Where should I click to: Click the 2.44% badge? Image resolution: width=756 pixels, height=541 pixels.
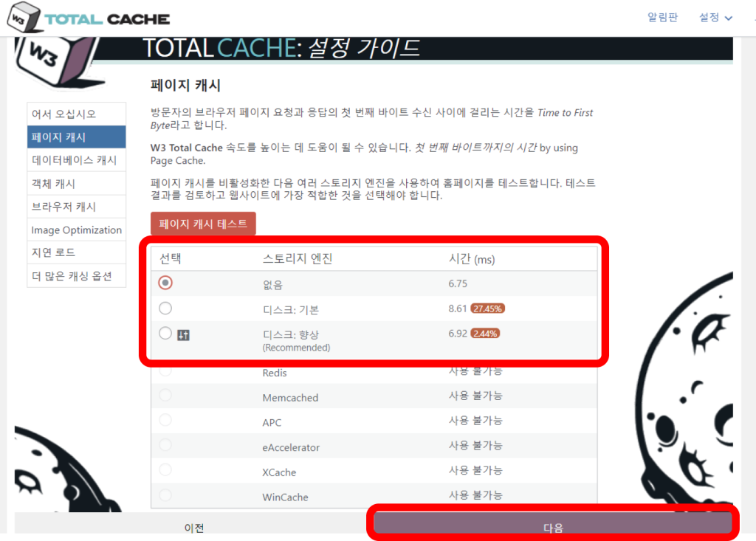click(485, 333)
